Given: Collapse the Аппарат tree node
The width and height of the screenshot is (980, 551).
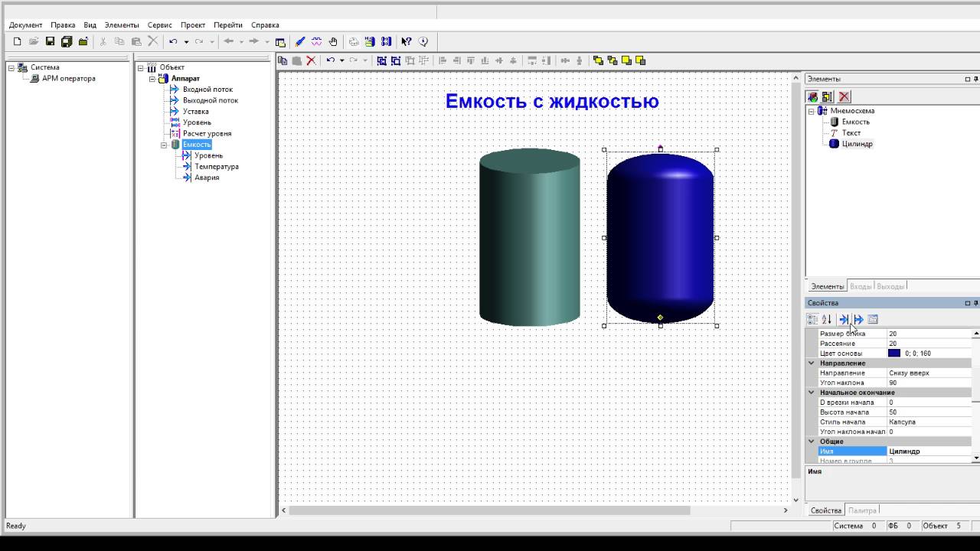Looking at the screenshot, I should click(152, 78).
